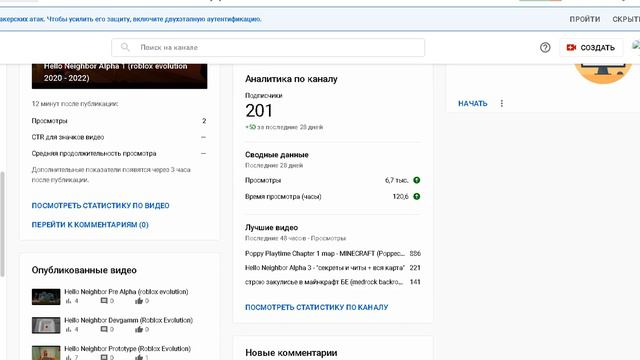Viewport: 640px width, 360px height.
Task: Open Hello Neighbor Pre Alpha thumbnail
Action: pos(46,297)
